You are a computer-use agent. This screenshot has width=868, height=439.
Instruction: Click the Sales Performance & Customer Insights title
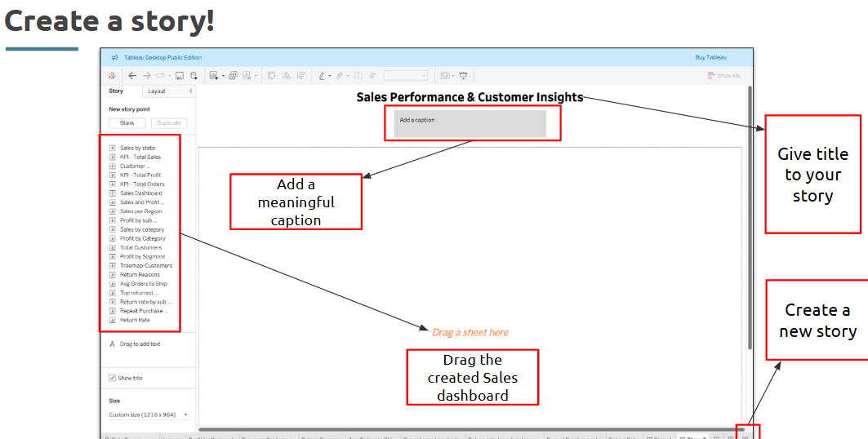[x=470, y=97]
